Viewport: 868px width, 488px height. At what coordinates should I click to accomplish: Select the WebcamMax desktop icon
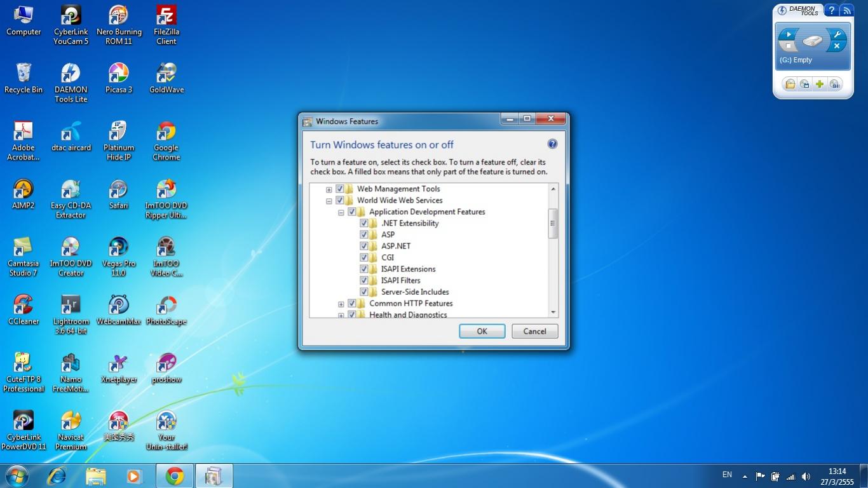[119, 309]
